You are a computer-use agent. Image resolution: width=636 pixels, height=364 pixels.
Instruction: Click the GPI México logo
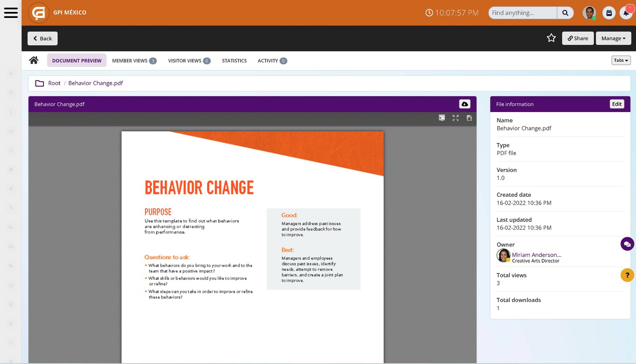(39, 13)
